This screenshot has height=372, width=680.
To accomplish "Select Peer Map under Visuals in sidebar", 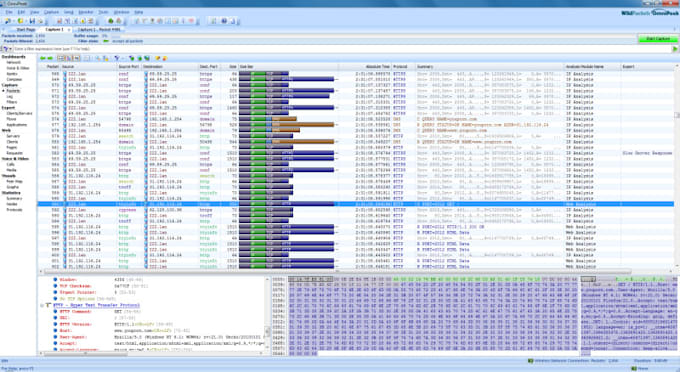I will 15,181.
